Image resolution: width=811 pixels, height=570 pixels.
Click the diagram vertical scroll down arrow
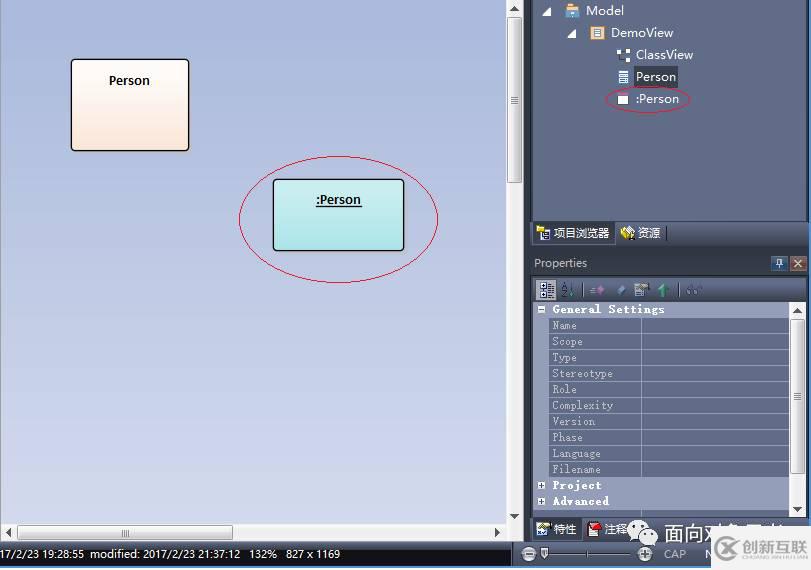coord(514,516)
